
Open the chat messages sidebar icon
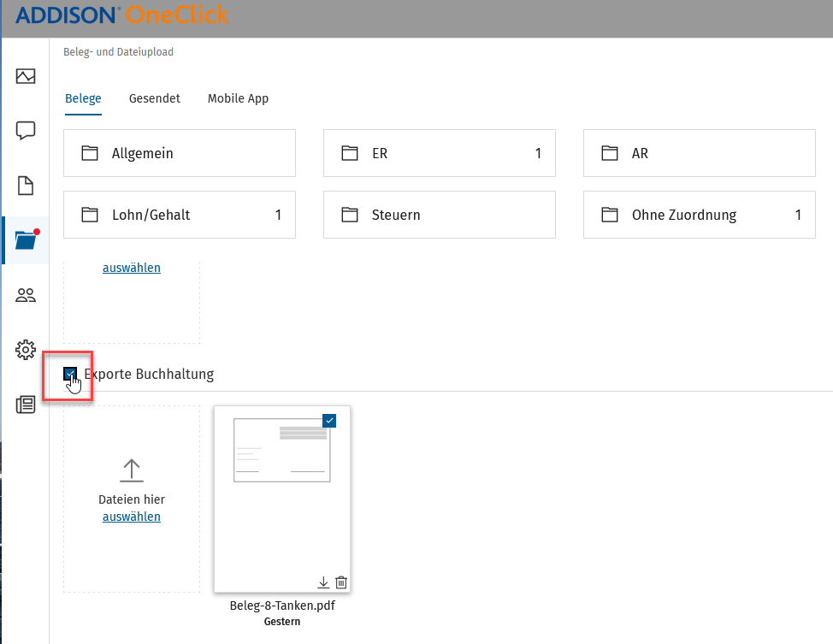[x=26, y=131]
